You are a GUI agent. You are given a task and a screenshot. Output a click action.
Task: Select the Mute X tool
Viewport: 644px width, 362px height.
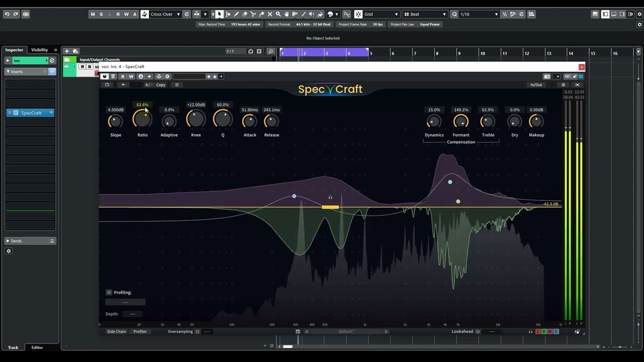click(270, 14)
